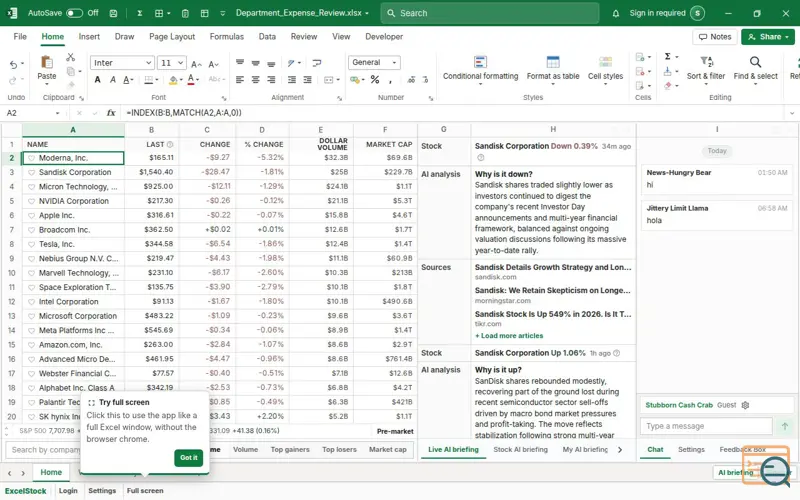Image resolution: width=800 pixels, height=500 pixels.
Task: Click Login in bottom bar
Action: point(68,491)
